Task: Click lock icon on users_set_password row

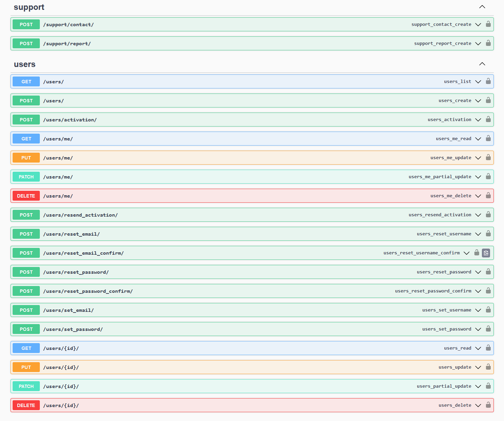Action: click(x=488, y=329)
